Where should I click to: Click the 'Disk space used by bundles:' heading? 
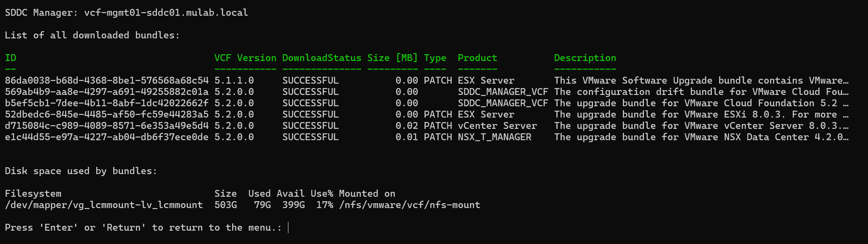click(81, 171)
